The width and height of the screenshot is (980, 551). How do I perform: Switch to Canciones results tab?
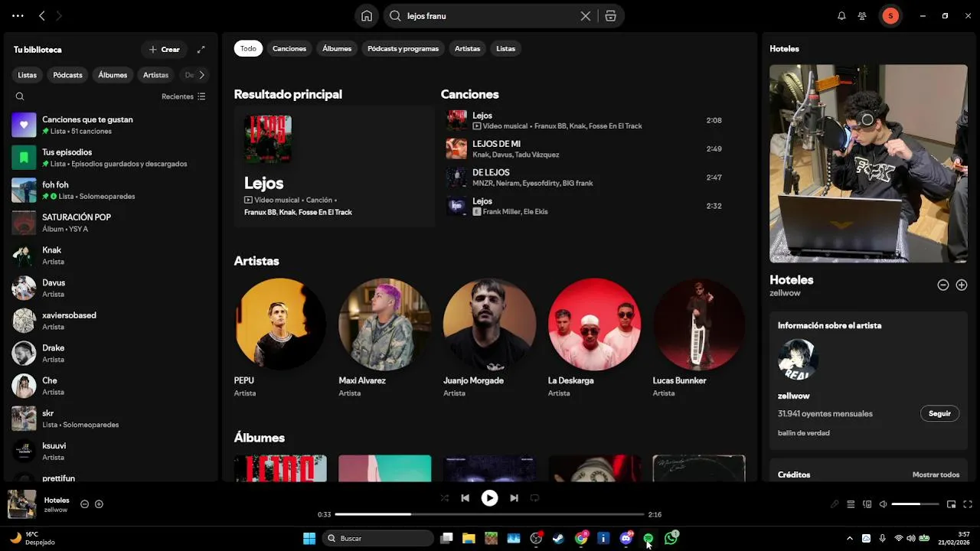point(289,48)
